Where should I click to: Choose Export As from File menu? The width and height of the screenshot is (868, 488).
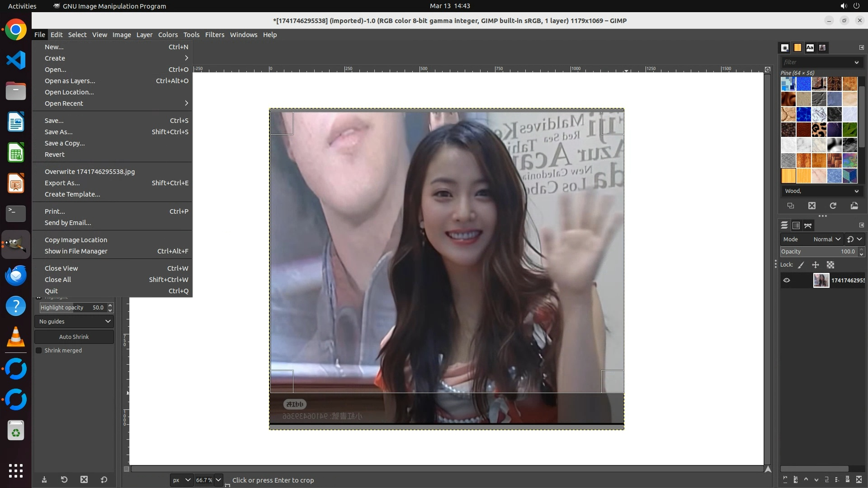pos(62,183)
